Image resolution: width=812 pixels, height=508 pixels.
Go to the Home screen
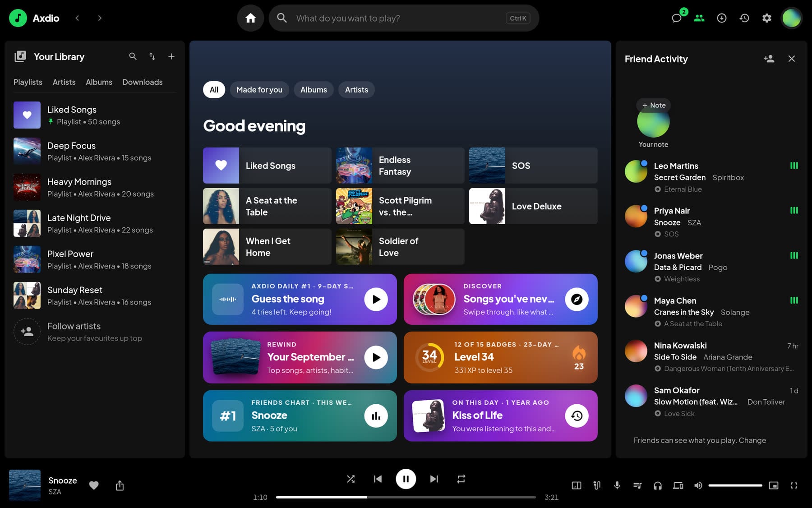250,18
